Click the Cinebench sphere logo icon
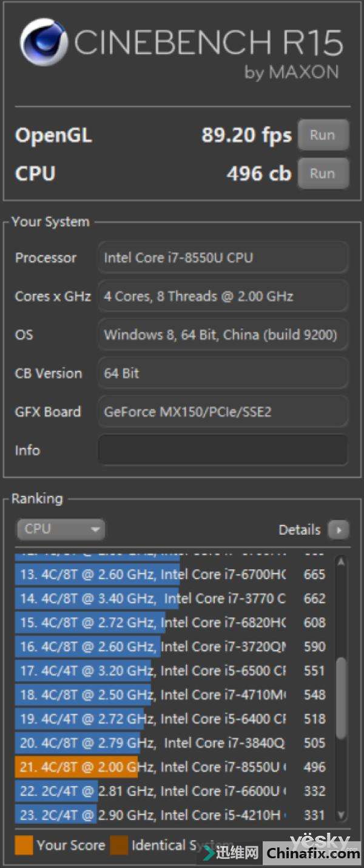The width and height of the screenshot is (364, 868). (44, 42)
